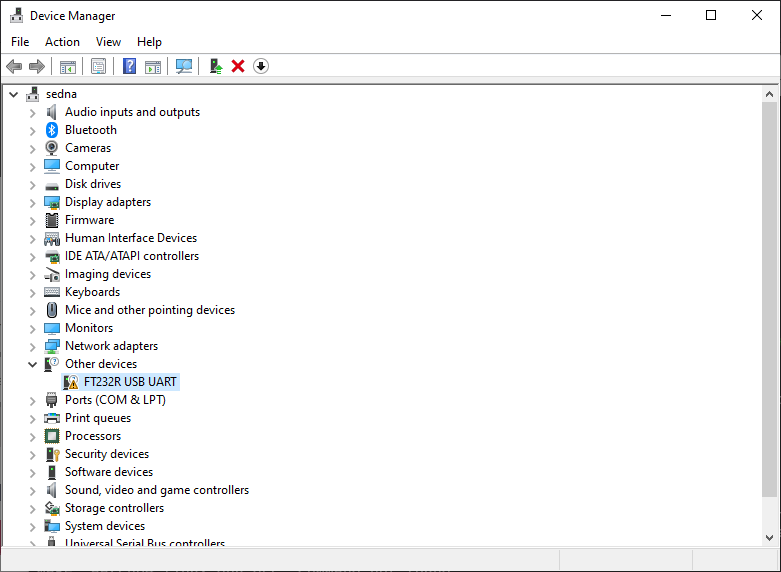Click the Print queues printer icon
Viewport: 781px width, 572px height.
[52, 418]
